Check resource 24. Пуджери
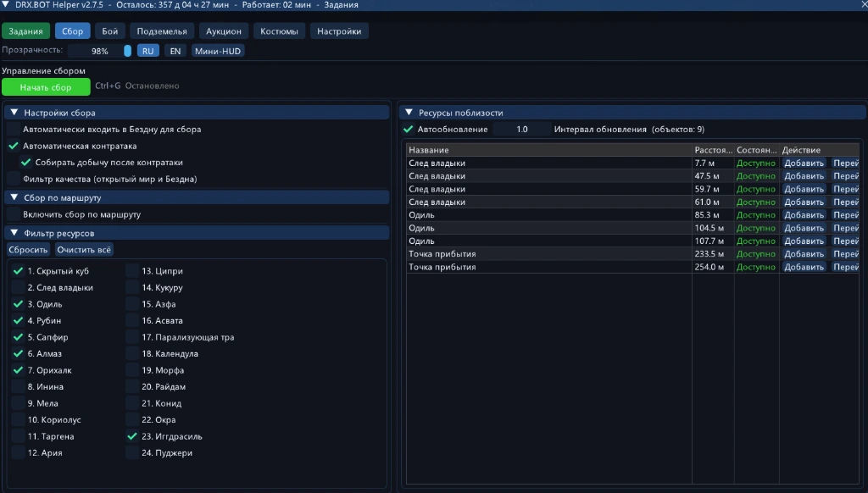 (132, 452)
